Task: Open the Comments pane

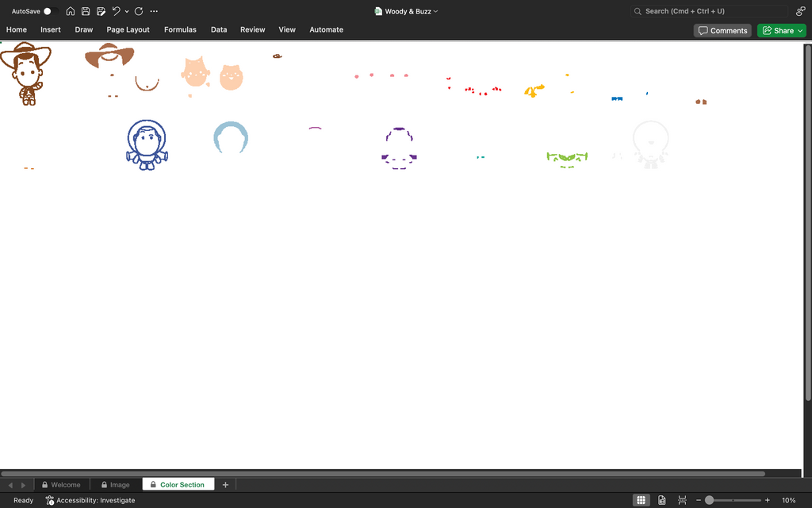Action: 722,31
